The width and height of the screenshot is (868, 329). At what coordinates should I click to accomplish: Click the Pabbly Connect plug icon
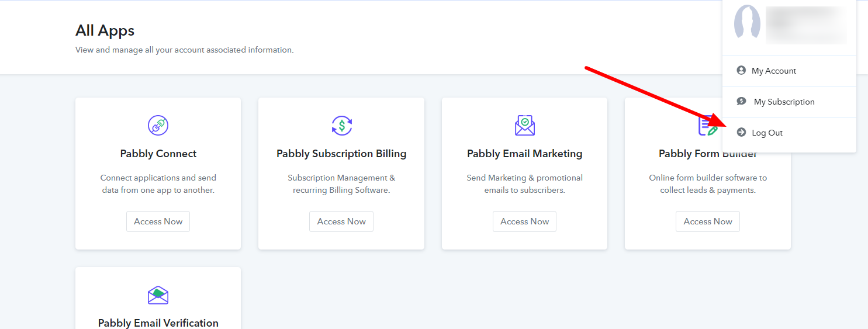(158, 125)
